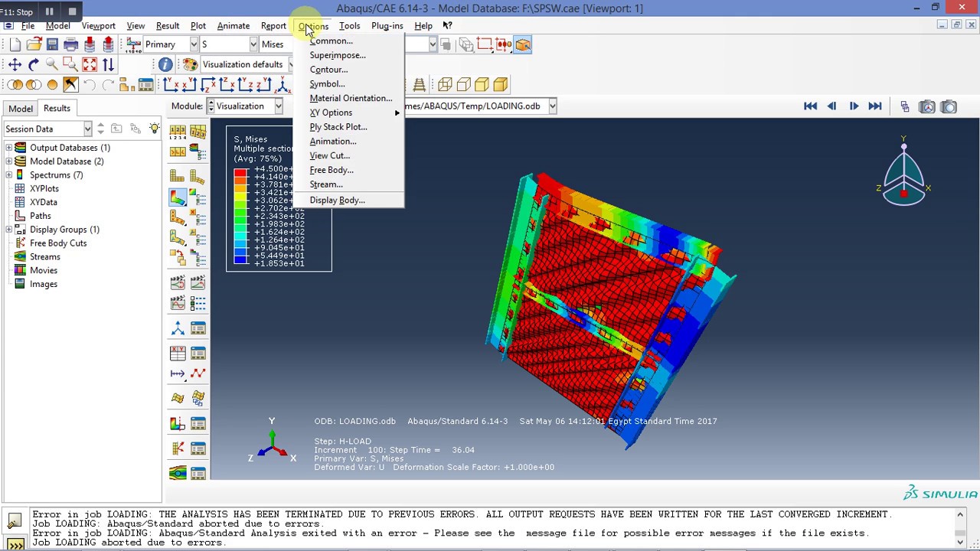Choose Common... from Options menu

pos(348,41)
